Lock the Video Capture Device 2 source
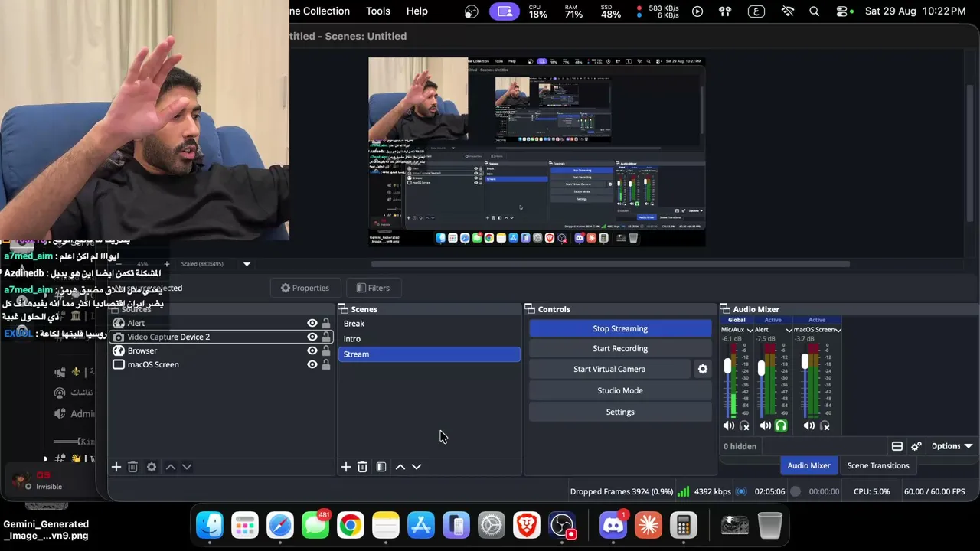 [326, 337]
